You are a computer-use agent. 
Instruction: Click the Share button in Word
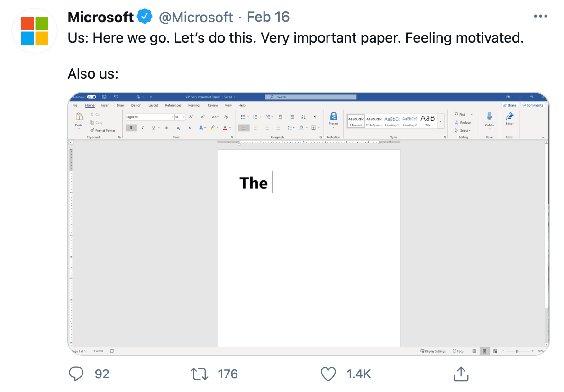tap(509, 105)
